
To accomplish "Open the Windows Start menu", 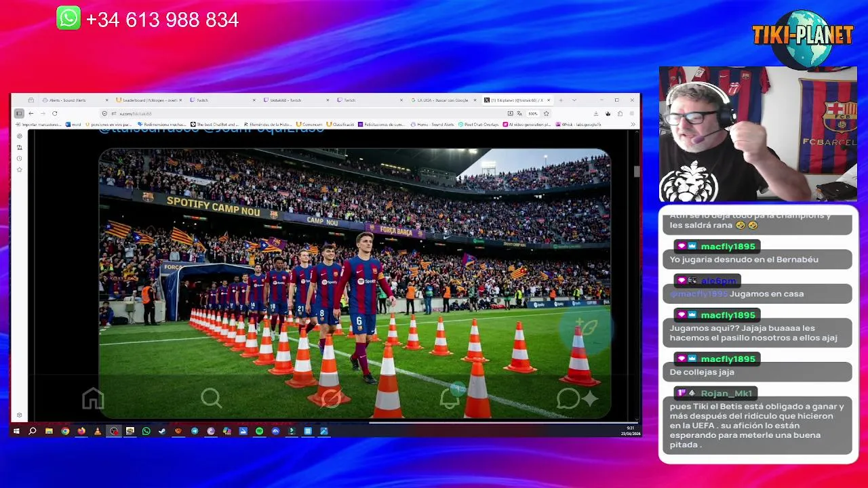I will [16, 431].
